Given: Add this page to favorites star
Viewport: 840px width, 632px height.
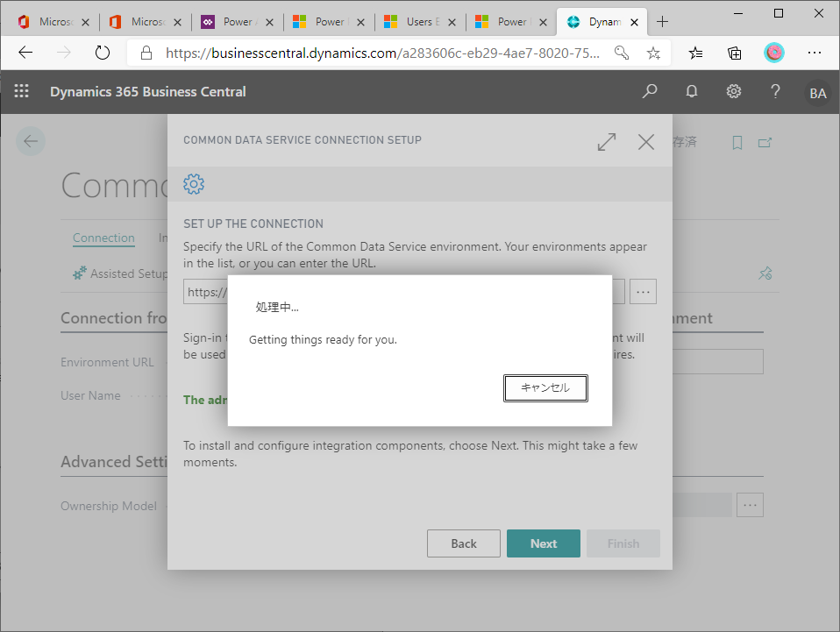Looking at the screenshot, I should pyautogui.click(x=653, y=53).
